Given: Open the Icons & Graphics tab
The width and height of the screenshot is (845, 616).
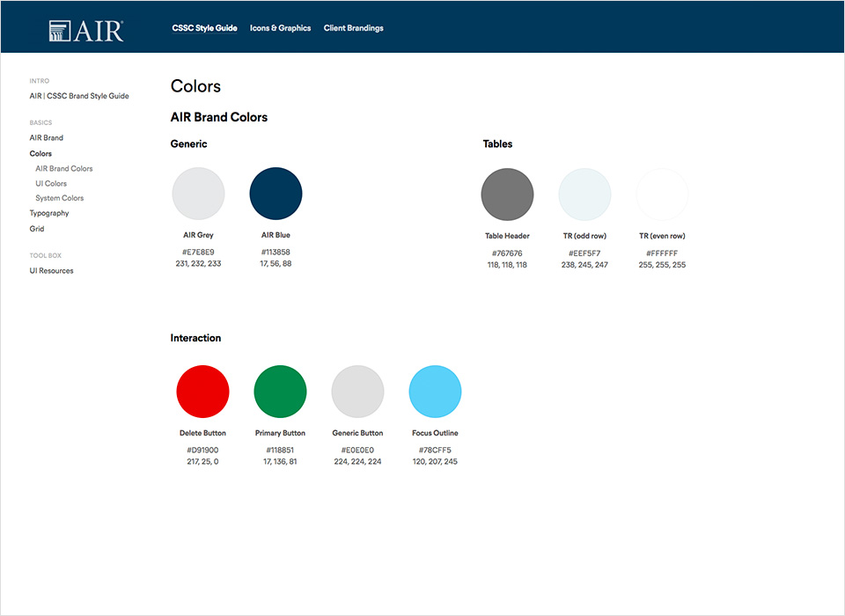Looking at the screenshot, I should click(280, 28).
